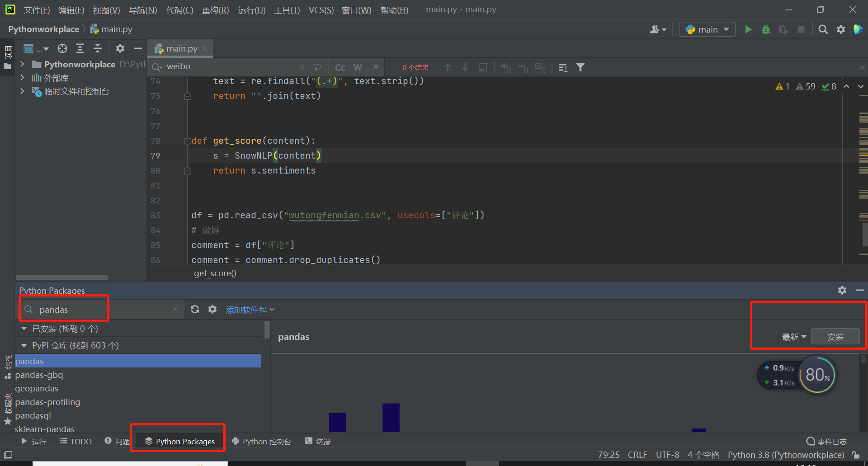Select pandas-profiling in package list
Screen dimensions: 868x466
pyautogui.click(x=138, y=402)
